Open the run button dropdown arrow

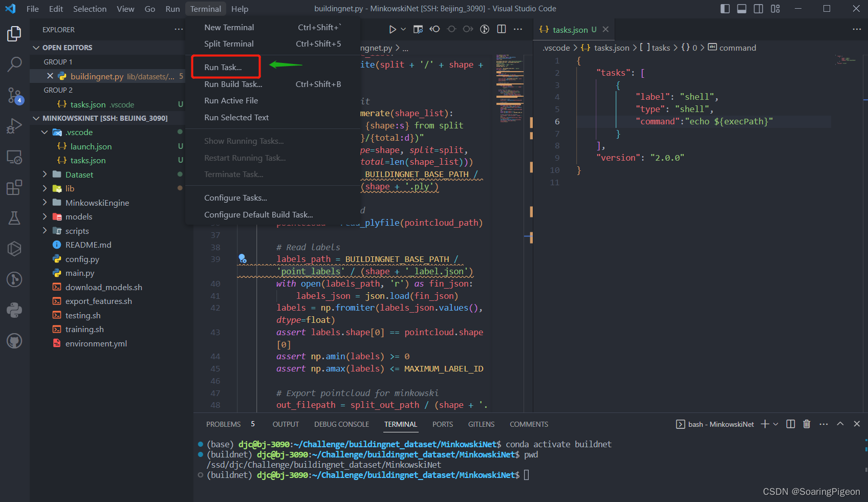[x=403, y=29]
